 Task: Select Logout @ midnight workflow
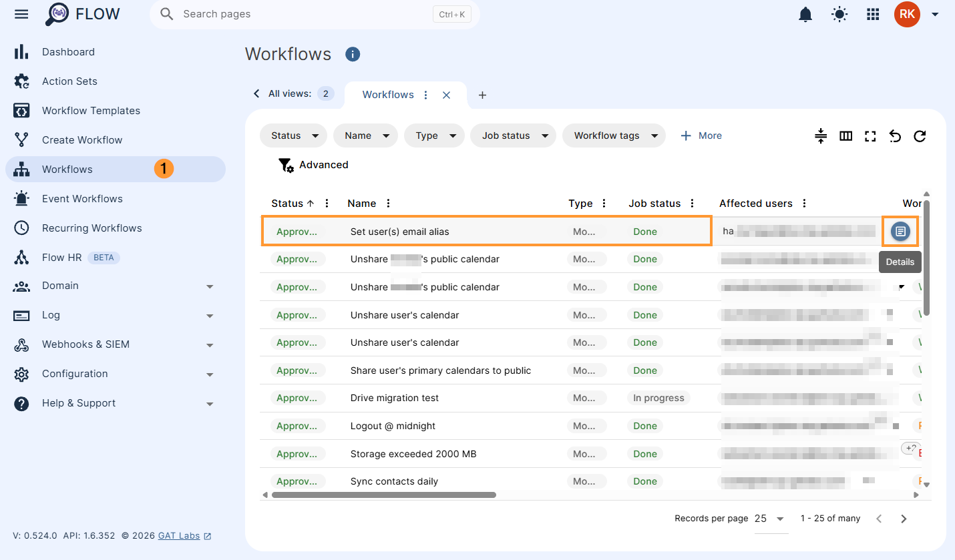[394, 426]
